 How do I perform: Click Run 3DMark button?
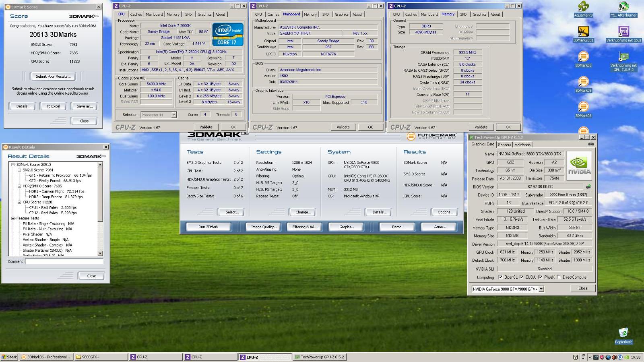(x=208, y=227)
